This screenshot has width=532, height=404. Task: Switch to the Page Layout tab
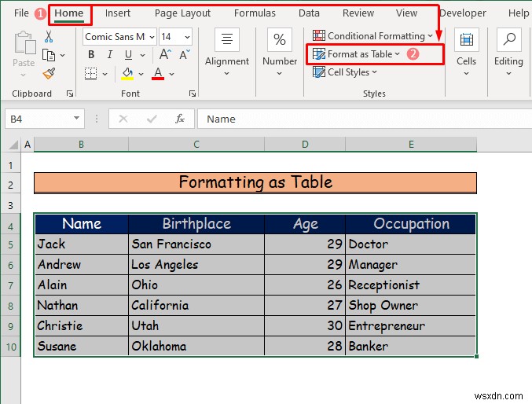182,13
